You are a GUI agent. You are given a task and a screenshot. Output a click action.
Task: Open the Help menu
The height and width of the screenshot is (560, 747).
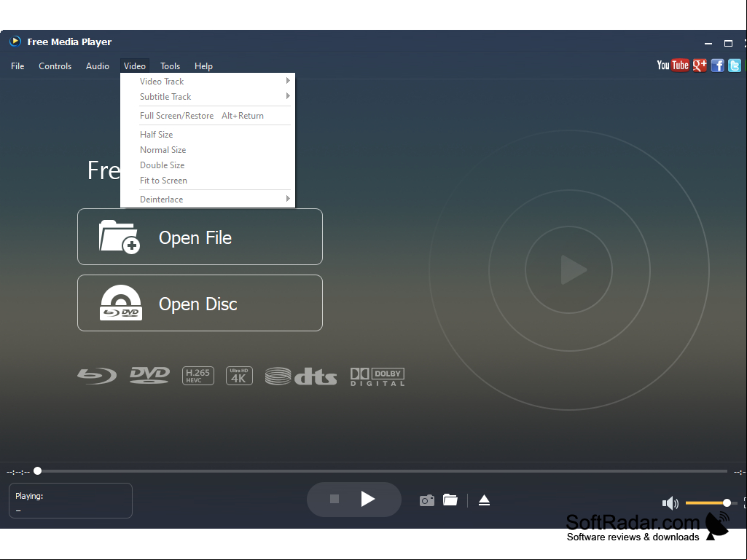pyautogui.click(x=203, y=66)
